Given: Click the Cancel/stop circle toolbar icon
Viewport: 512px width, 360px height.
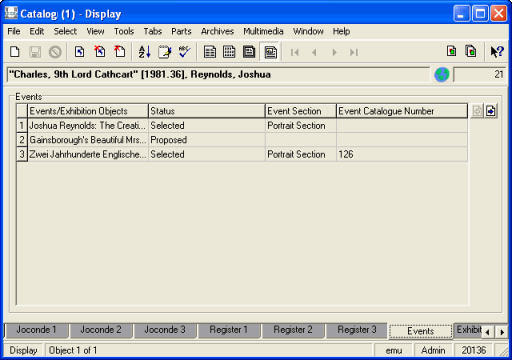Looking at the screenshot, I should (55, 52).
